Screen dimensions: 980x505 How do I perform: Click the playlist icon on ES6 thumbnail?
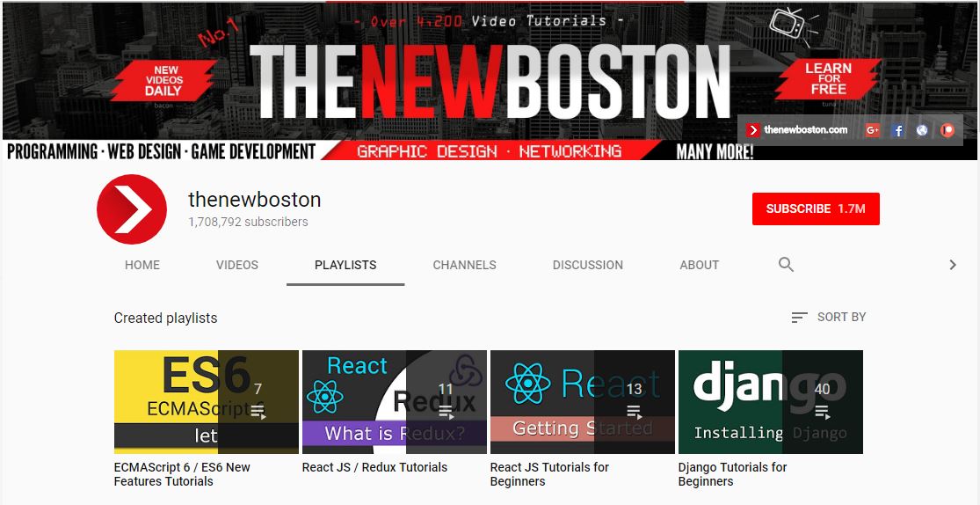tap(258, 412)
